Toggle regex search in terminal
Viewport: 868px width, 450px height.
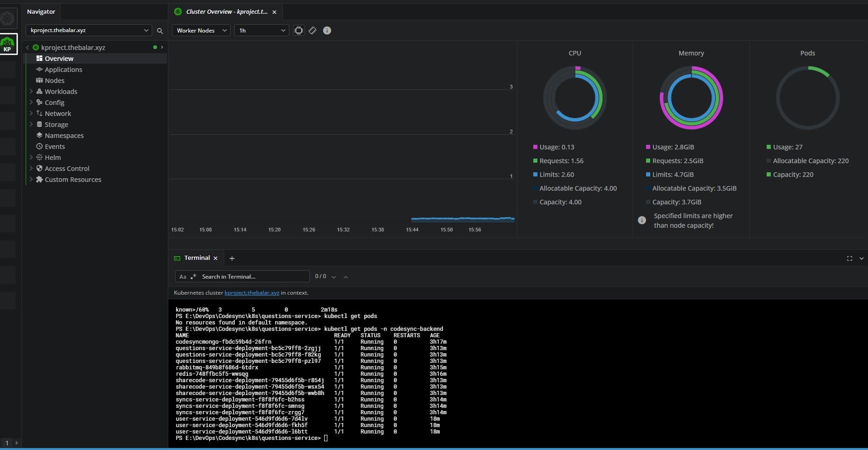[x=194, y=276]
